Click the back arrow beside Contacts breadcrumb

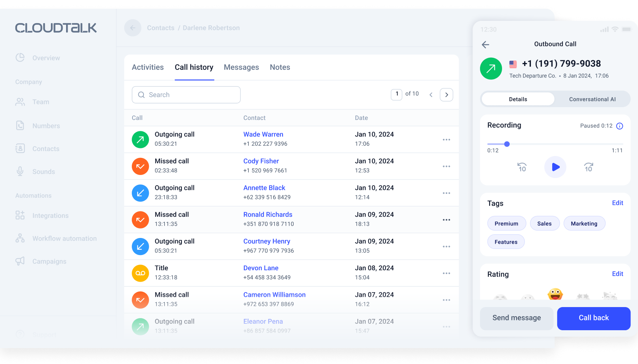[x=133, y=28]
